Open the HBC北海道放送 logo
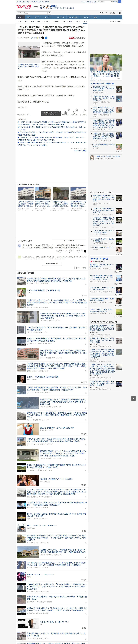Screen dimensions: 138x644 click(x=77, y=38)
